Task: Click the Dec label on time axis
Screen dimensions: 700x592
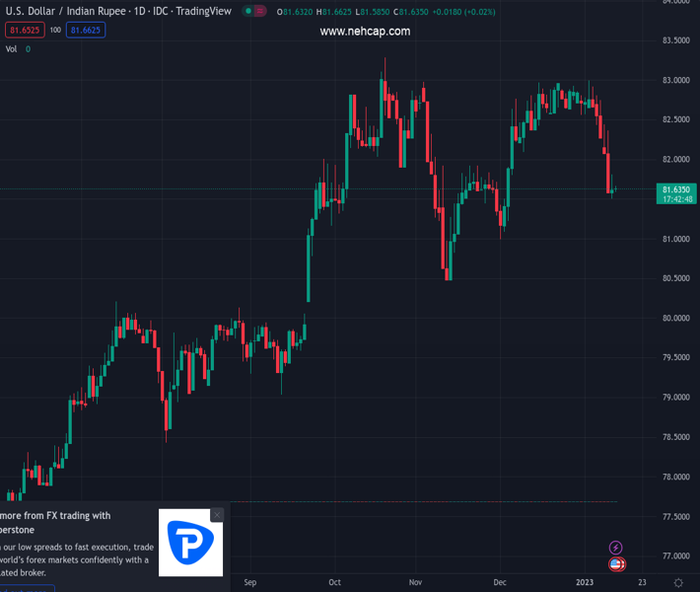Action: 500,582
